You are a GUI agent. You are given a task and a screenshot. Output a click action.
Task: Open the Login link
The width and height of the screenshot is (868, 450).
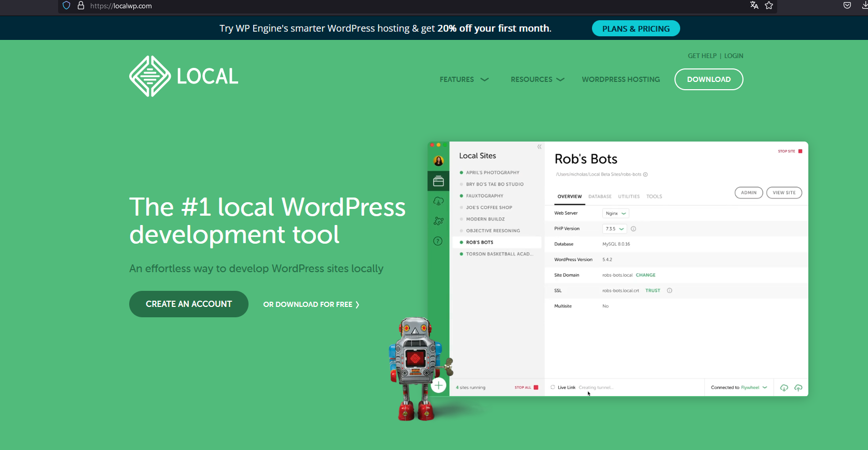pos(734,56)
